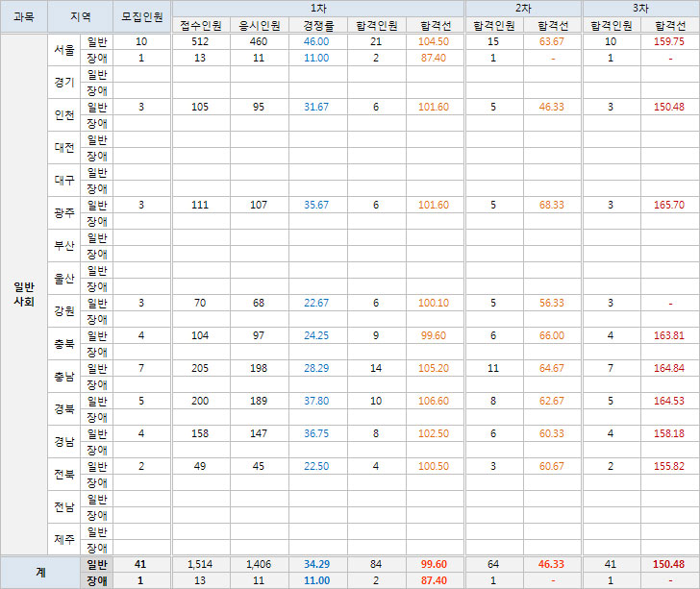Click Seoul second-round cutoff 63.67
Screen dimensions: 700x589
552,41
